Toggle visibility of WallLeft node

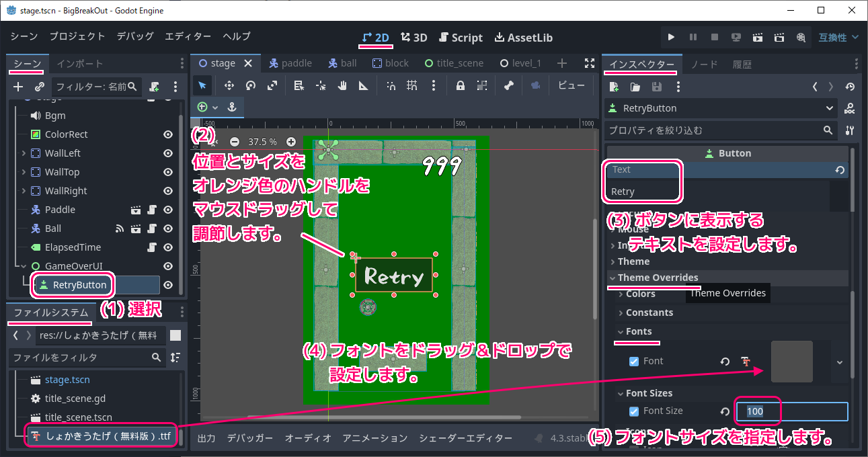[x=168, y=153]
